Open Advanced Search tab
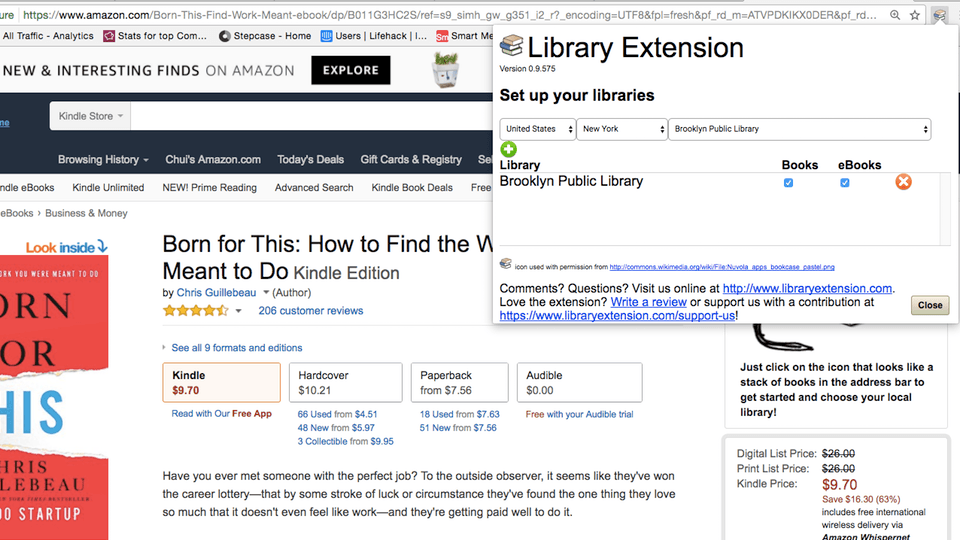The height and width of the screenshot is (540, 960). (x=314, y=188)
